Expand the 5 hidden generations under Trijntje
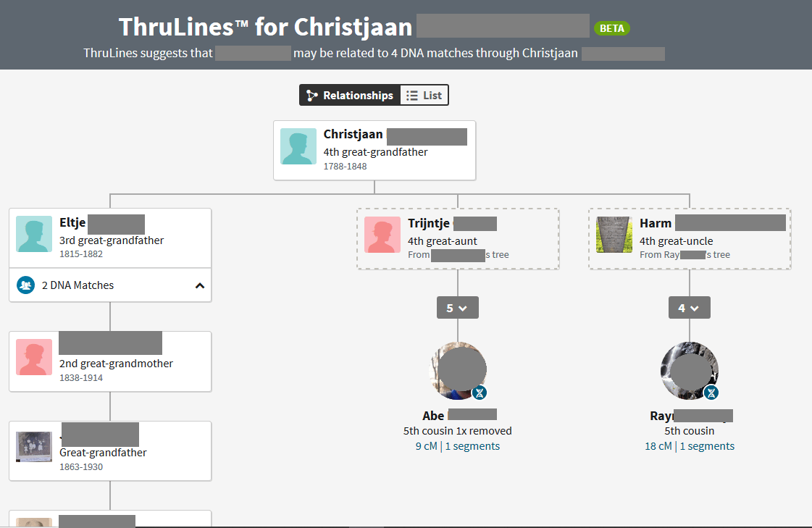The height and width of the screenshot is (528, 812). [x=457, y=308]
